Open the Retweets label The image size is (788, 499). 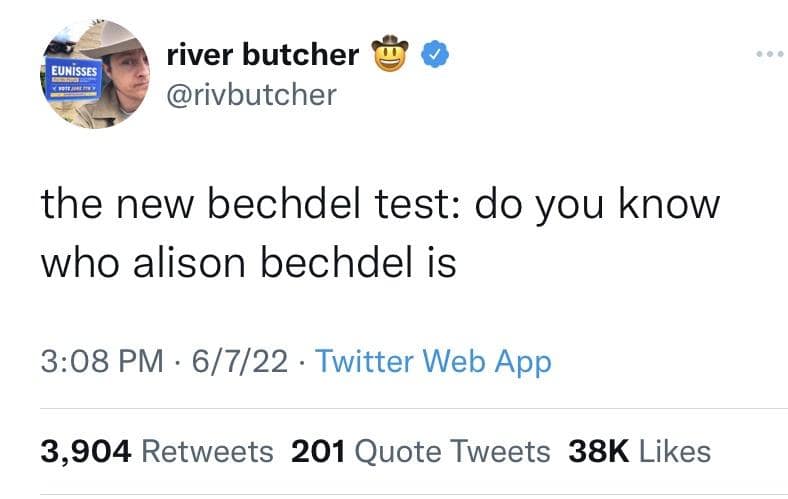point(207,451)
